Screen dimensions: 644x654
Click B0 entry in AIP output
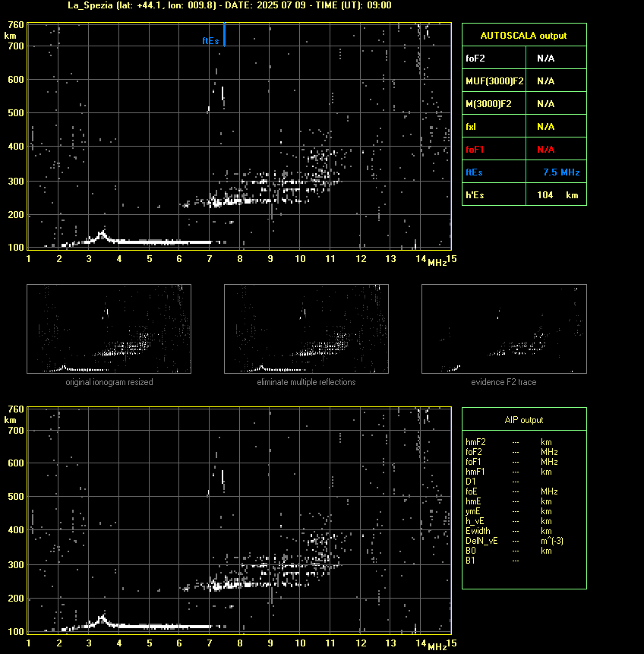pyautogui.click(x=471, y=551)
